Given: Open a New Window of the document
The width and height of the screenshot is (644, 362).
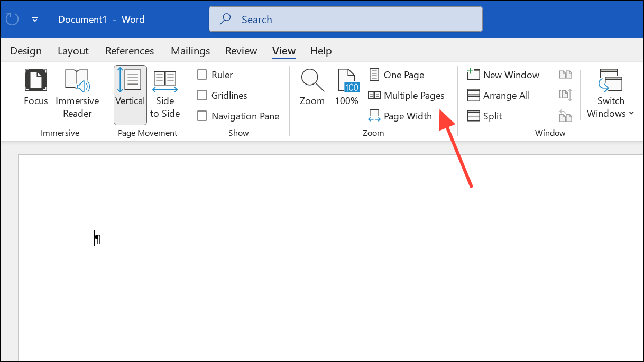Looking at the screenshot, I should click(x=503, y=75).
